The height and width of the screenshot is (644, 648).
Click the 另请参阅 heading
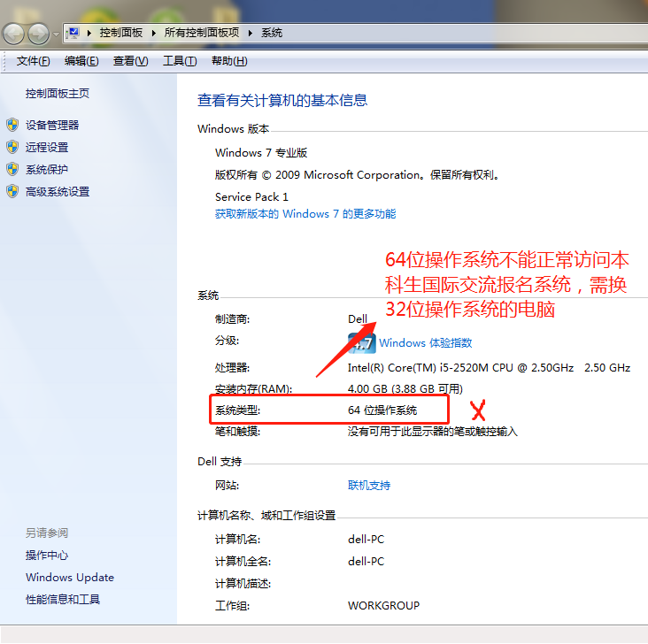(x=47, y=533)
